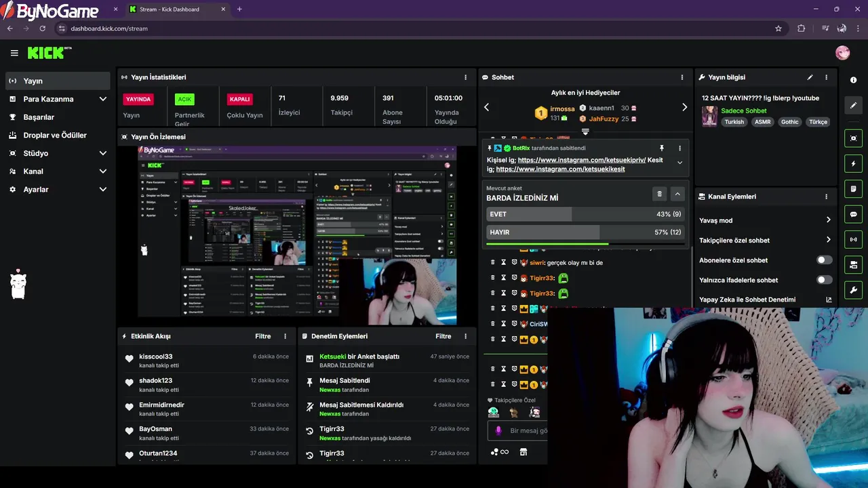Open Filtre dropdown in Etkinlik Akışı

pyautogui.click(x=263, y=336)
